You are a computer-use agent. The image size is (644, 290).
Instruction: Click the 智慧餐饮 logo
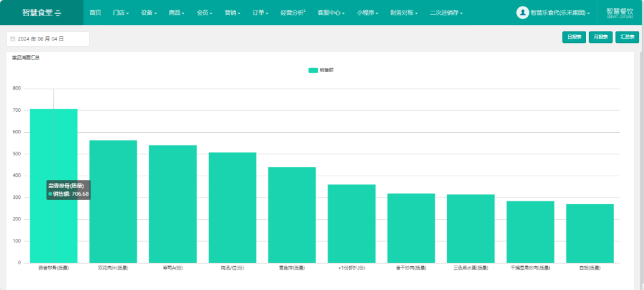[x=620, y=13]
